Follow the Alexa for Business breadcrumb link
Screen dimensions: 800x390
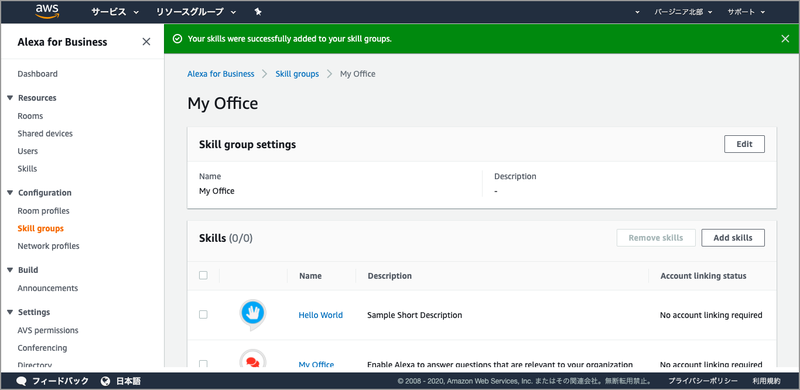220,74
